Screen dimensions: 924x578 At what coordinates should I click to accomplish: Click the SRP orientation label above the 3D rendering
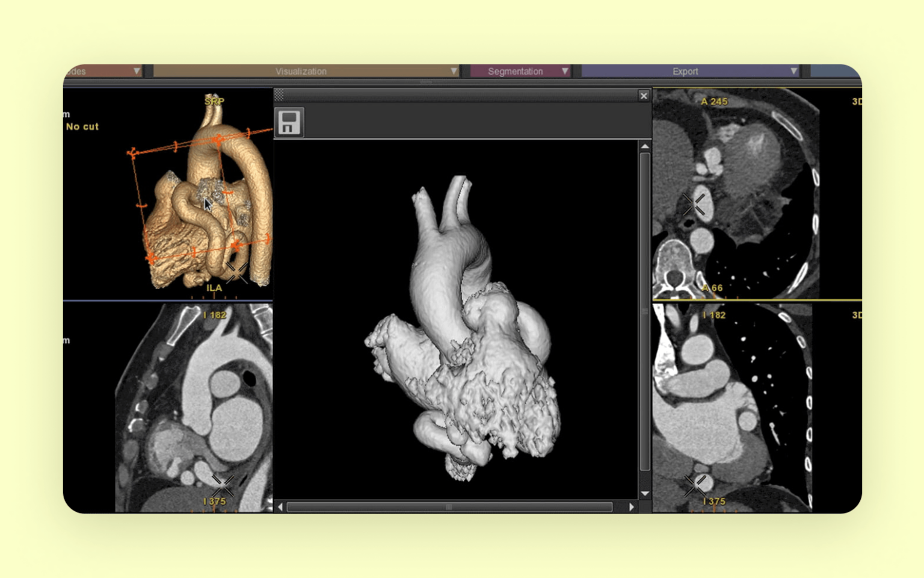[x=214, y=101]
